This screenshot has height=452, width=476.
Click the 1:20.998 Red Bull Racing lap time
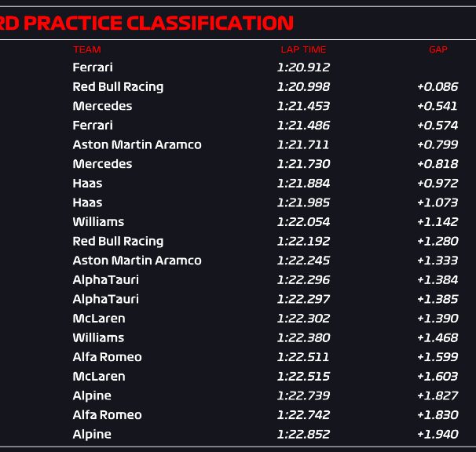pyautogui.click(x=303, y=87)
